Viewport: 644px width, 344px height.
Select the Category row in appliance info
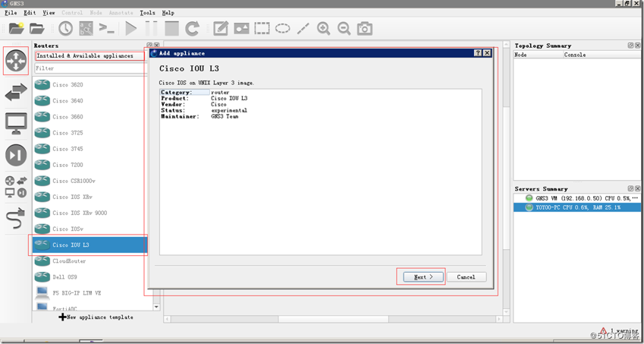click(320, 93)
